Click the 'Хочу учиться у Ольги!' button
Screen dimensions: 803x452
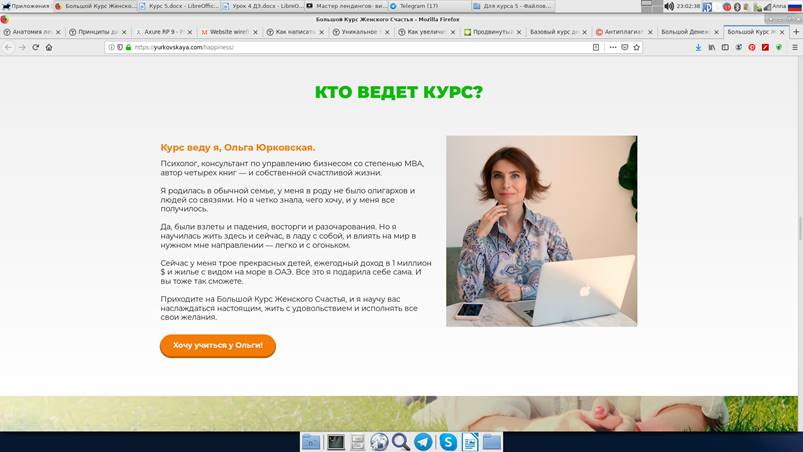(x=217, y=345)
